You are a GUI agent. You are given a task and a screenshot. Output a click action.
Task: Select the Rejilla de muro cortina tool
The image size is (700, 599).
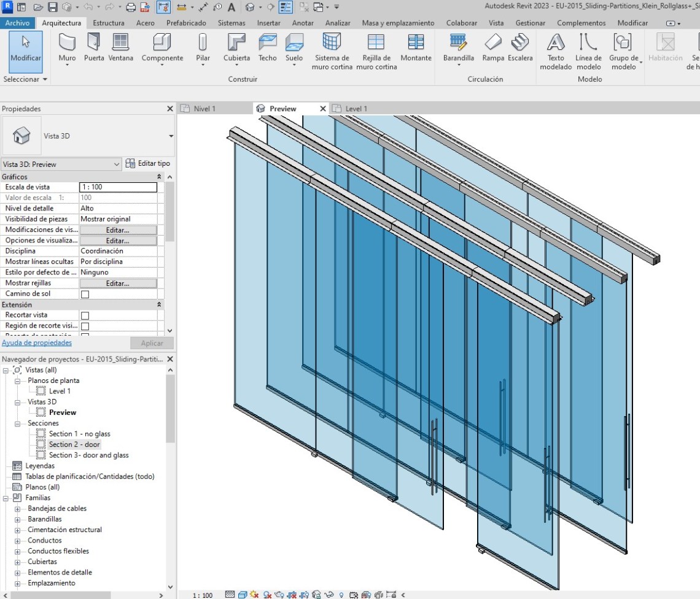376,48
